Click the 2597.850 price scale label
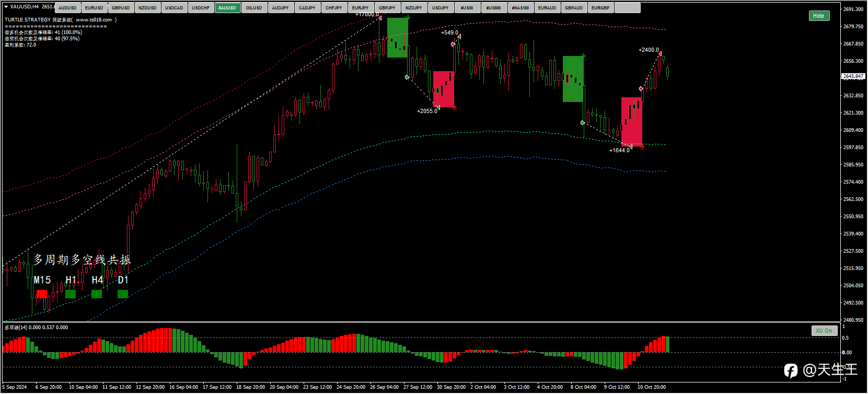Image resolution: width=868 pixels, height=394 pixels. click(x=853, y=148)
